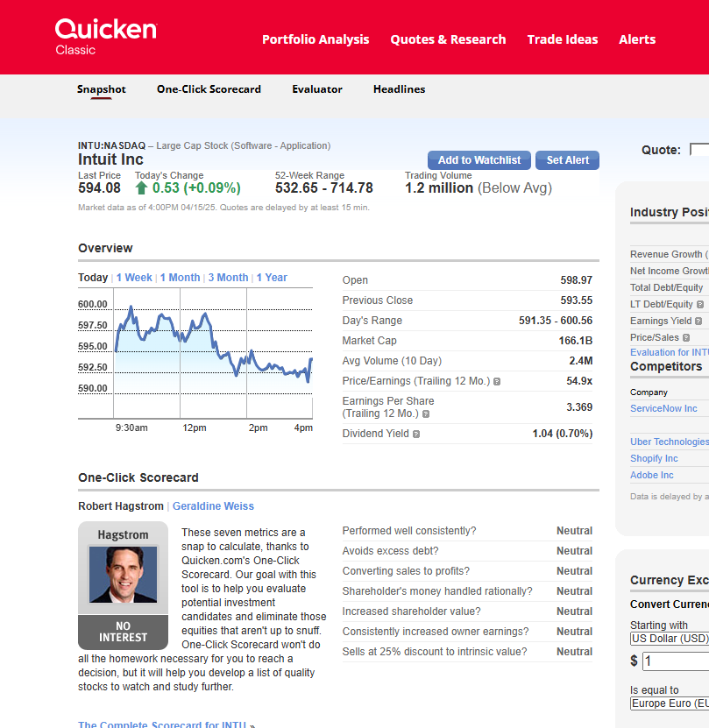The width and height of the screenshot is (709, 728).
Task: Open competitor Adobe Inc
Action: (651, 476)
